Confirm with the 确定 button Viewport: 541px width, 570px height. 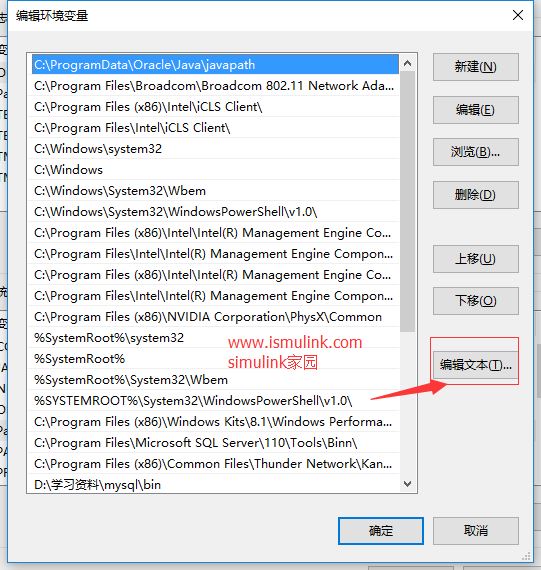pyautogui.click(x=381, y=531)
